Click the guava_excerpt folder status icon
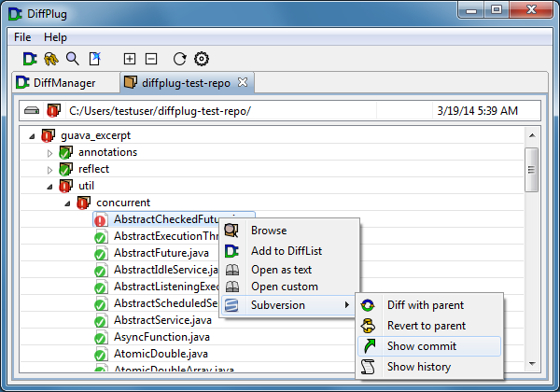 pyautogui.click(x=49, y=135)
